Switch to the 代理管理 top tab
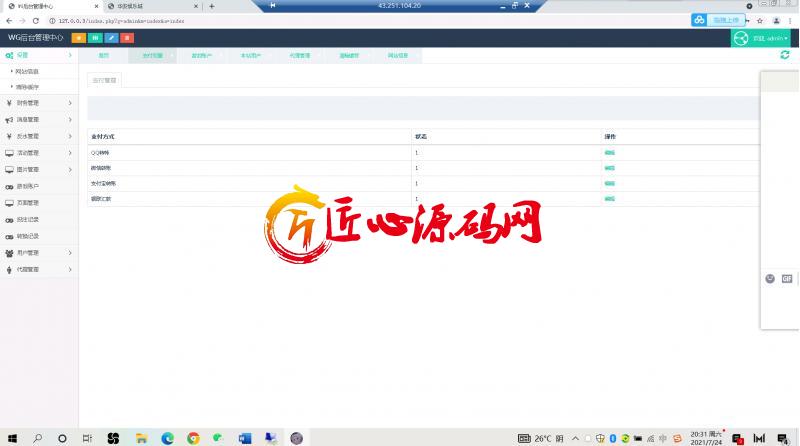The height and width of the screenshot is (446, 800). coord(299,55)
